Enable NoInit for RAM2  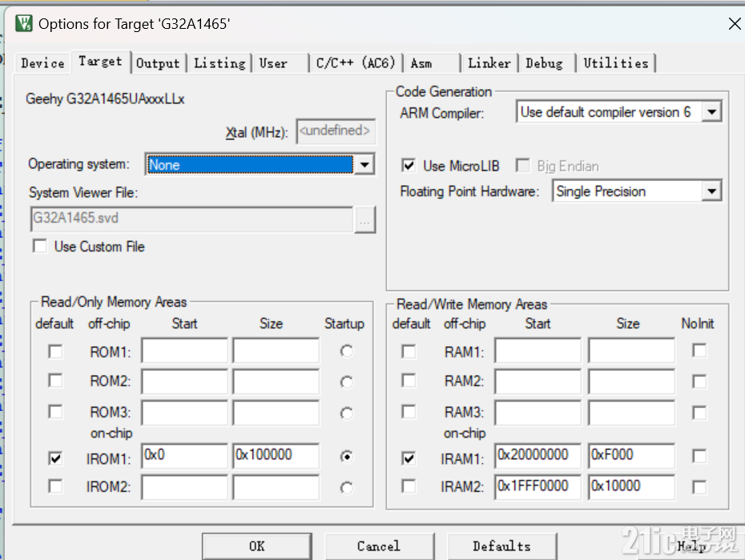[699, 381]
